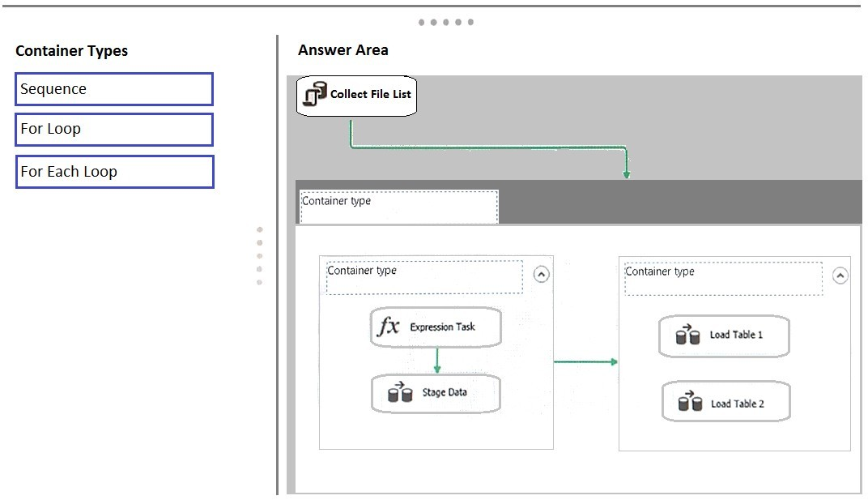Click the Load Table 2 task label
The height and width of the screenshot is (500, 868).
738,404
